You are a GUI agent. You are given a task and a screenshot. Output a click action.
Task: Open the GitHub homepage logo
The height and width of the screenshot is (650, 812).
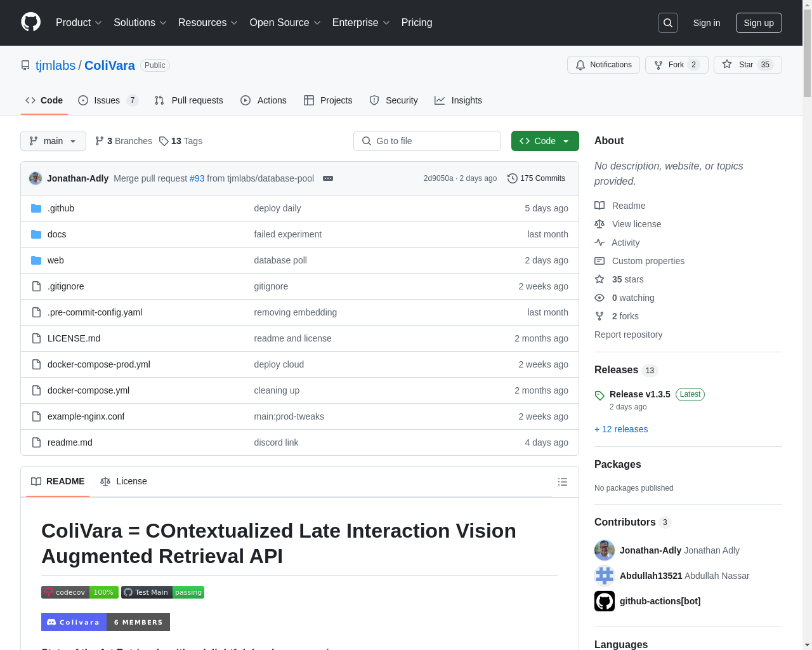pos(31,22)
